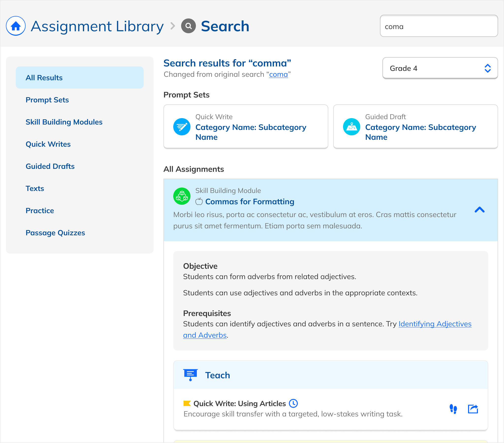Viewport: 504px width, 443px height.
Task: Click the green Skill Building Module icon
Action: [182, 196]
